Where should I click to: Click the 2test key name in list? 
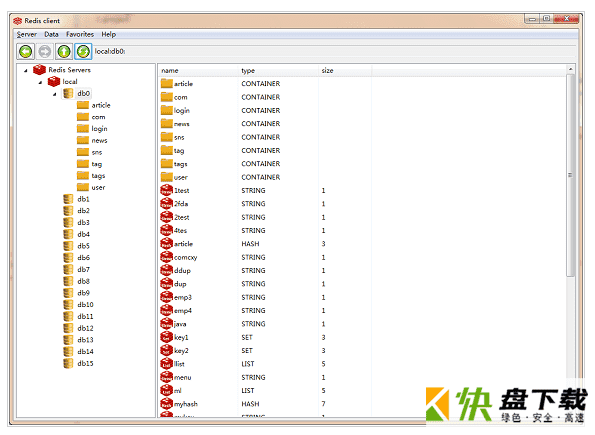[182, 218]
